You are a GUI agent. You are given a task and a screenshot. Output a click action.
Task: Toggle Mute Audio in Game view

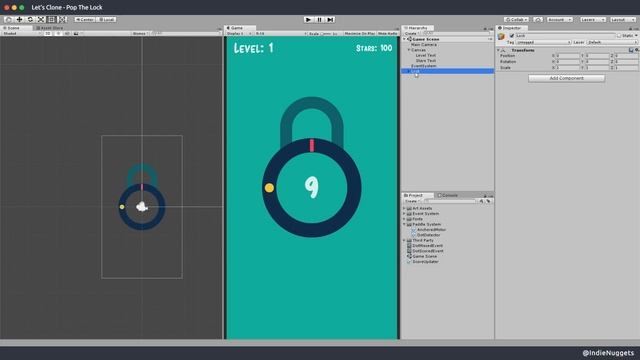[387, 33]
